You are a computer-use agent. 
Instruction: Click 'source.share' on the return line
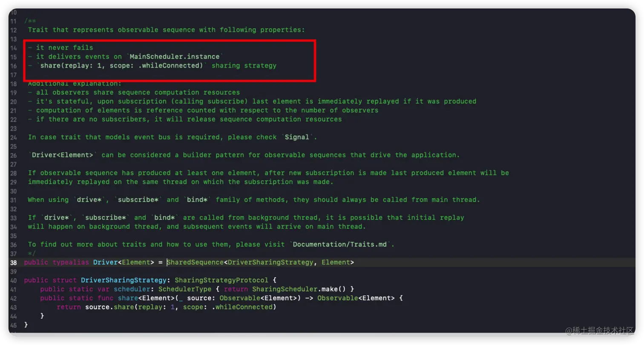109,307
